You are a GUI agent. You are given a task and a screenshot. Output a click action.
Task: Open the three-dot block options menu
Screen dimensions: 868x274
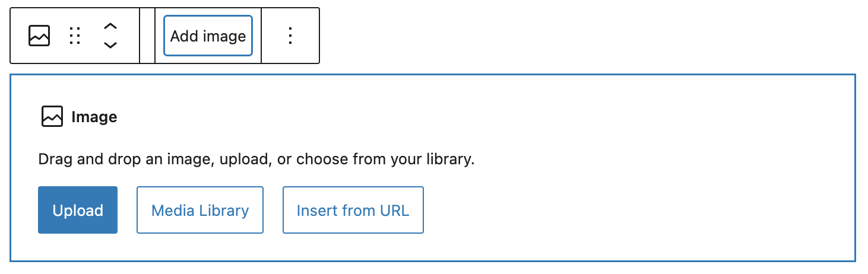[290, 36]
